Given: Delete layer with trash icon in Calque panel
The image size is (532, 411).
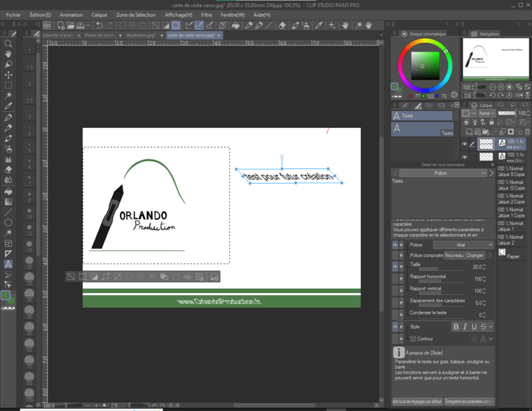Looking at the screenshot, I should 527,132.
